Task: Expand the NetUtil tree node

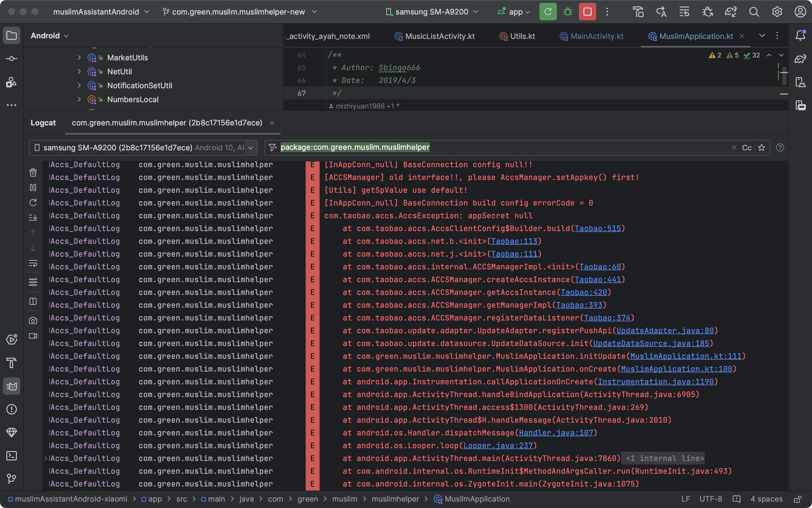Action: (79, 72)
